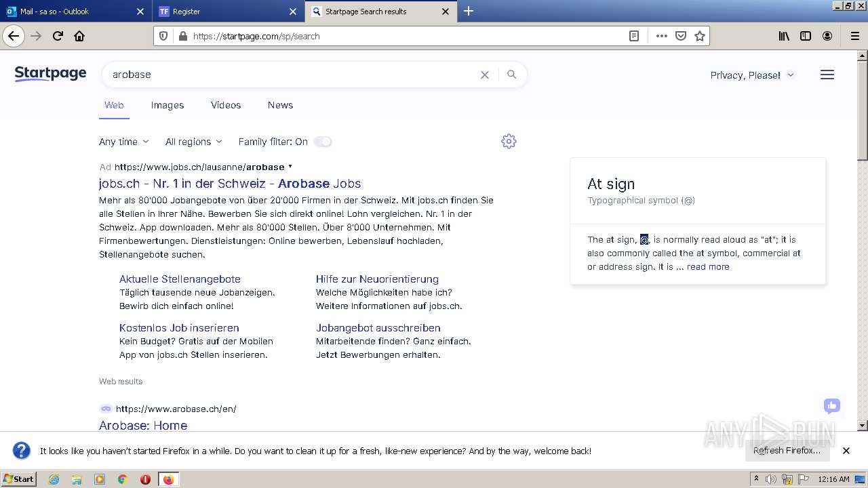
Task: Show hidden system tray icons
Action: point(756,479)
